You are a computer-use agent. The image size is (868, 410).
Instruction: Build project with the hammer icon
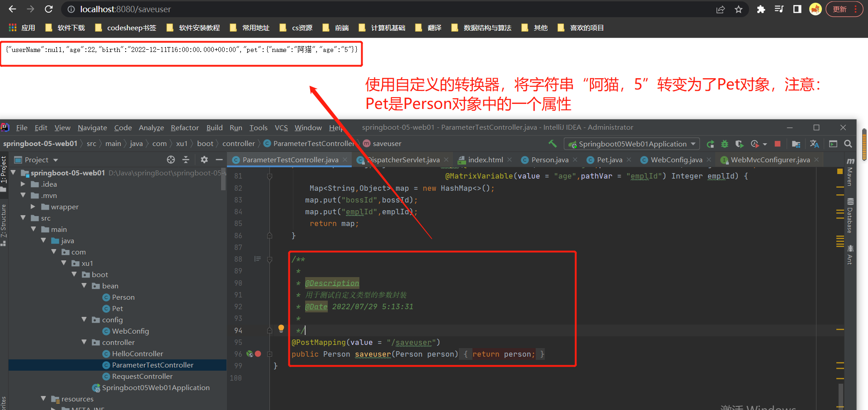point(552,144)
